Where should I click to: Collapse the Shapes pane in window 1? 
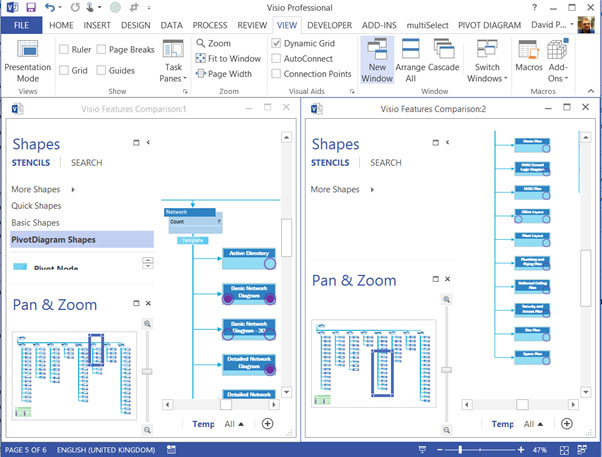[x=148, y=142]
